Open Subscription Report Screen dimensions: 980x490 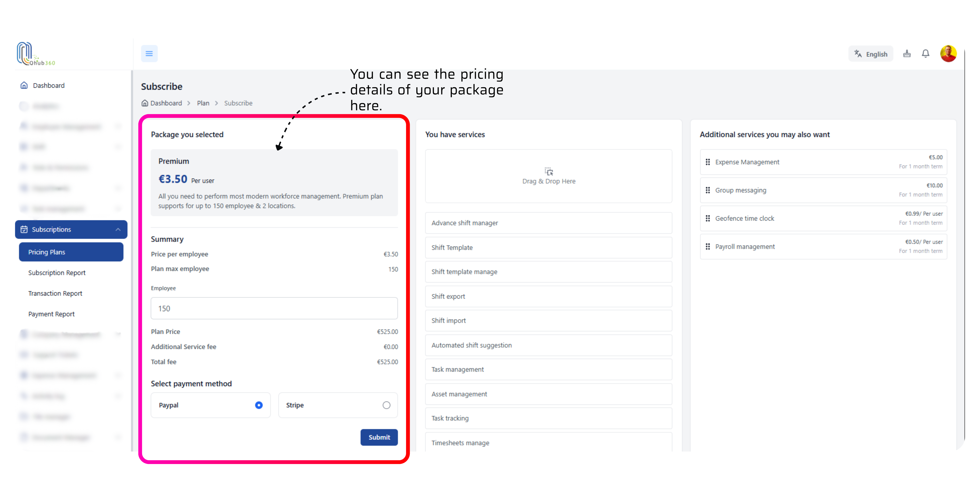pos(57,273)
